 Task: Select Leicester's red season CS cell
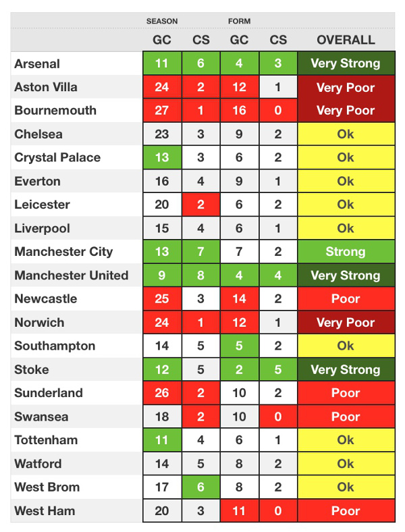[x=200, y=205]
